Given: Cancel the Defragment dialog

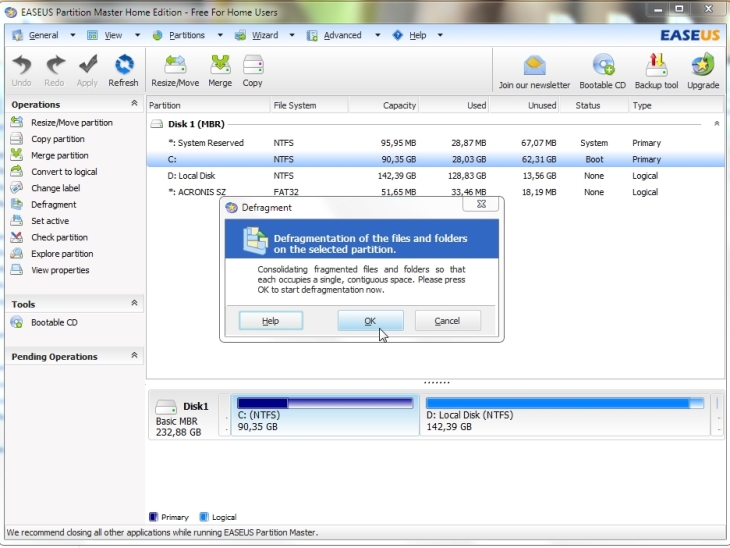Looking at the screenshot, I should click(447, 321).
